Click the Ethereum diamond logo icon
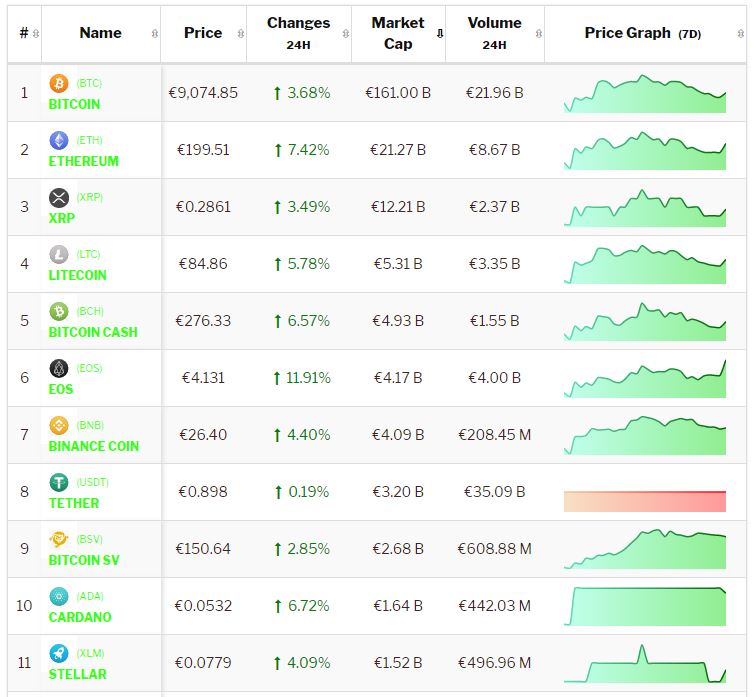The width and height of the screenshot is (753, 697). [x=58, y=140]
